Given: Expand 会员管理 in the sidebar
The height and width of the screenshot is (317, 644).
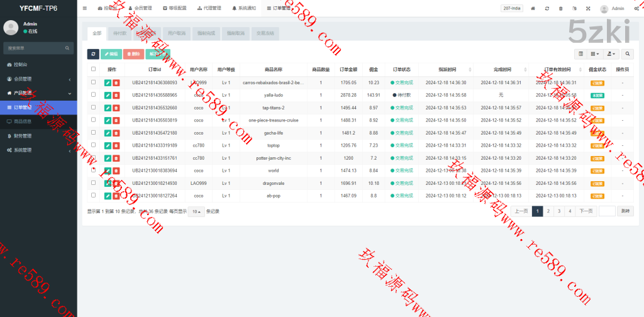Looking at the screenshot, I should click(x=38, y=79).
